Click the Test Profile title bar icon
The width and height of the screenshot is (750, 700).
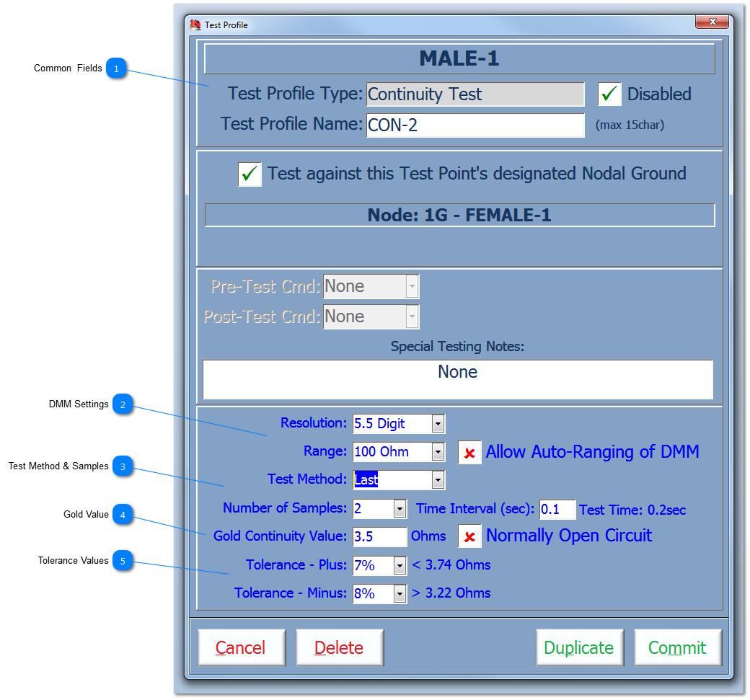[194, 24]
